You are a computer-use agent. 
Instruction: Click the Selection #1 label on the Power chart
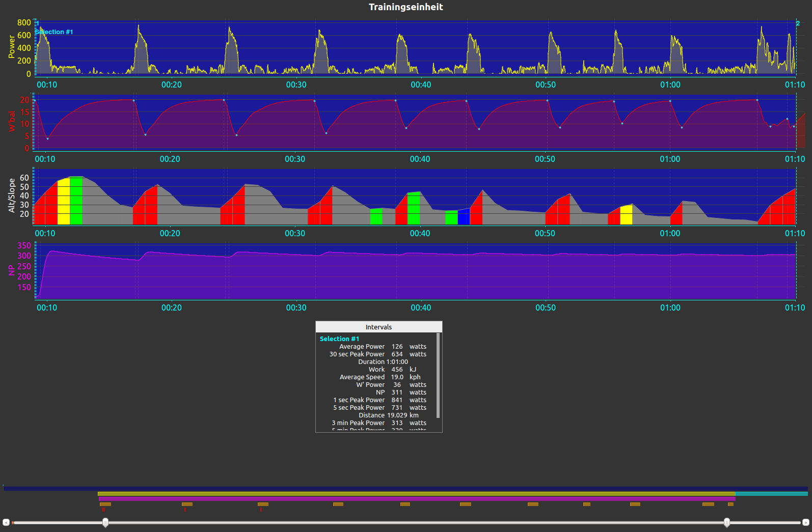click(55, 32)
